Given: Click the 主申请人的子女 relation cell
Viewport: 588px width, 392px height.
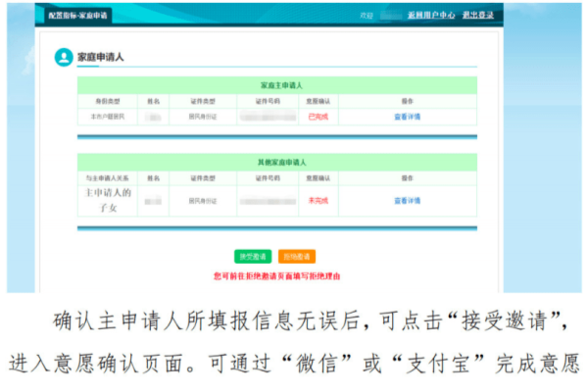Looking at the screenshot, I should [x=108, y=200].
